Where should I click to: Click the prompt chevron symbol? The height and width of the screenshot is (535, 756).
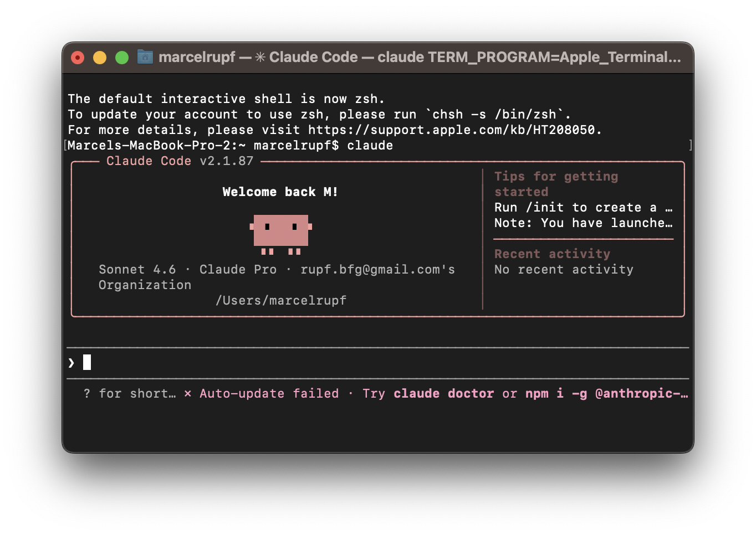[71, 363]
